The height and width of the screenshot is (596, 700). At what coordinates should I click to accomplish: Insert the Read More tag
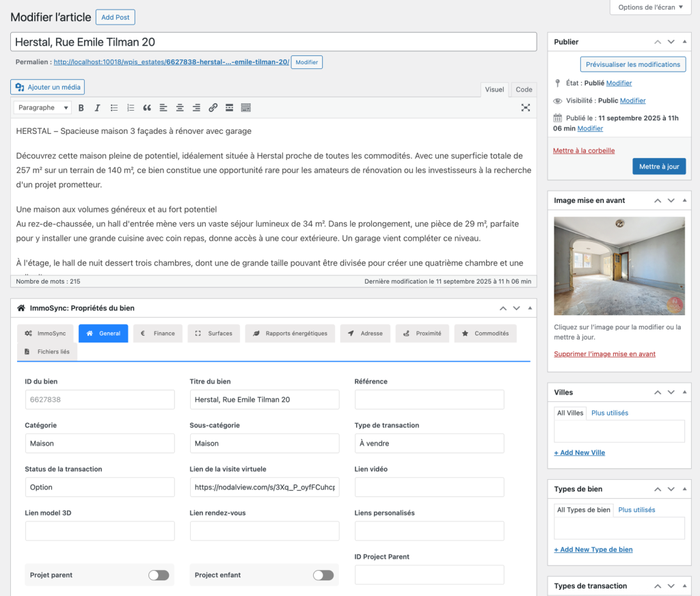pyautogui.click(x=230, y=107)
